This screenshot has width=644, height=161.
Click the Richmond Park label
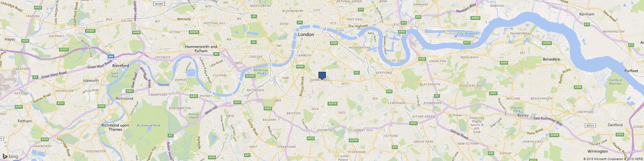144,126
